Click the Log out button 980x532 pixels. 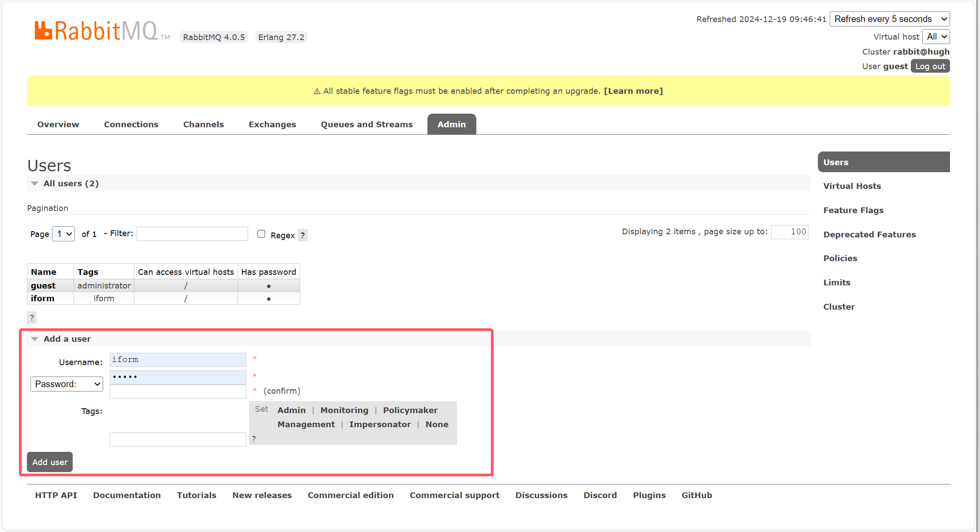coord(930,66)
